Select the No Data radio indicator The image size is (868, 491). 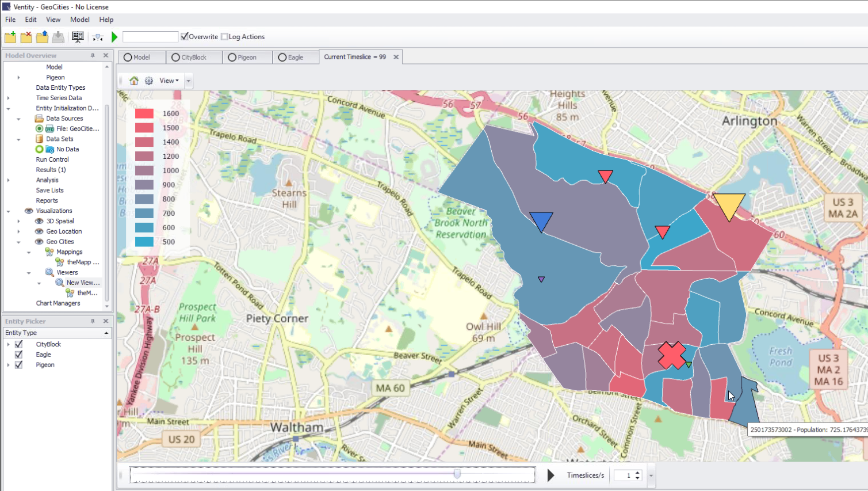(x=39, y=150)
